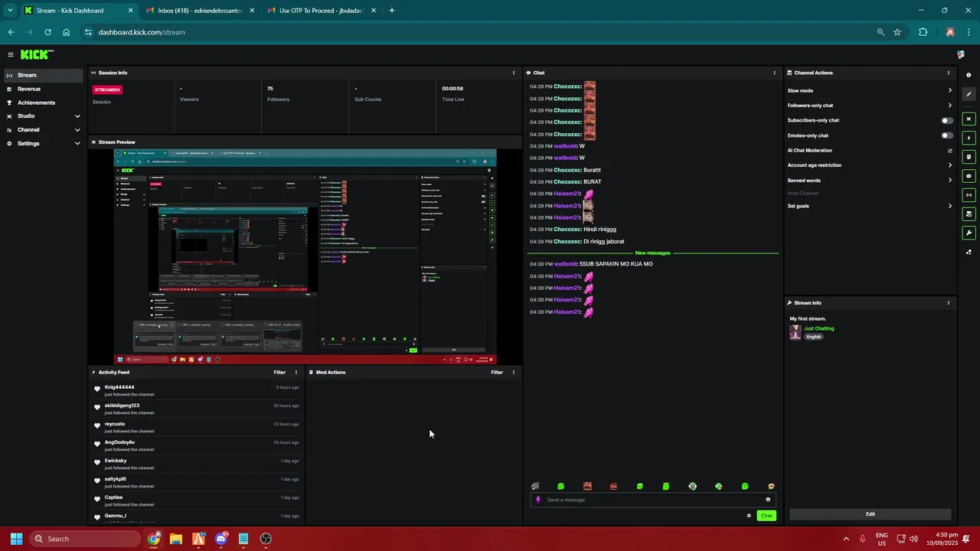Click the pencil edit icon in right sidebar
Viewport: 980px width, 551px height.
tap(969, 94)
